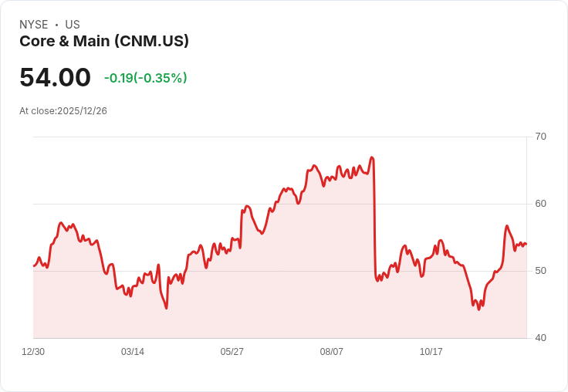
Task: Click the -0.19(-0.35%) change value
Action: (146, 78)
